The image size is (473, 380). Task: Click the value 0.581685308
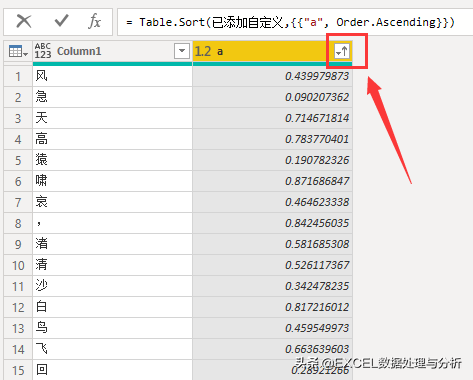[317, 244]
